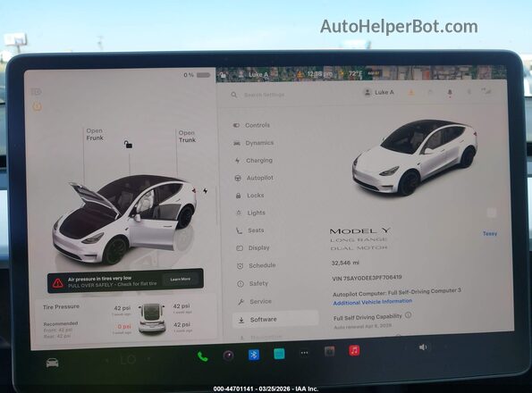Open the Display settings menu

(x=253, y=248)
